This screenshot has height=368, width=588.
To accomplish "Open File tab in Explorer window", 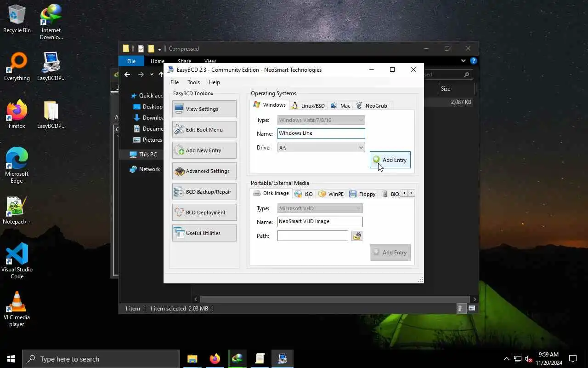I will (x=131, y=61).
